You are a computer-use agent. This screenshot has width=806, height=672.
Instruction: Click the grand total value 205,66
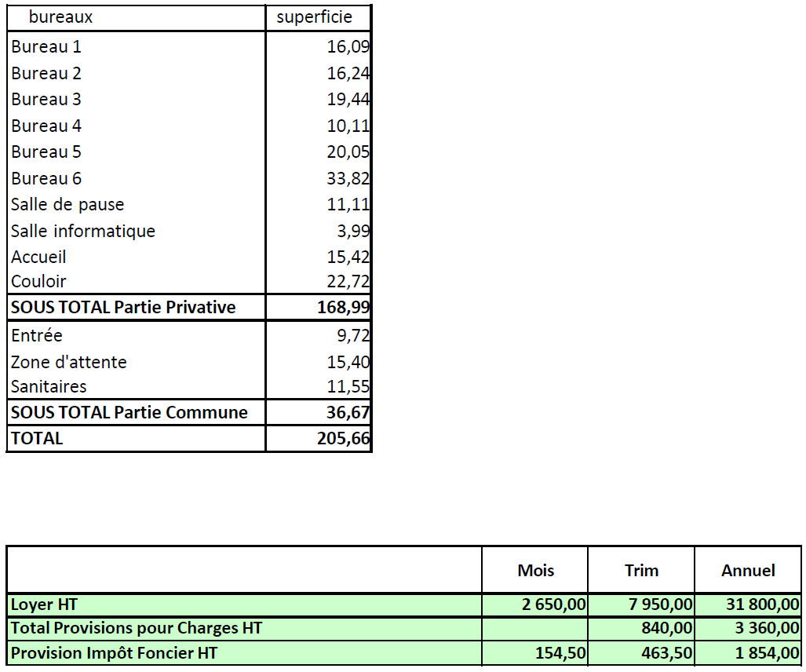pyautogui.click(x=343, y=439)
